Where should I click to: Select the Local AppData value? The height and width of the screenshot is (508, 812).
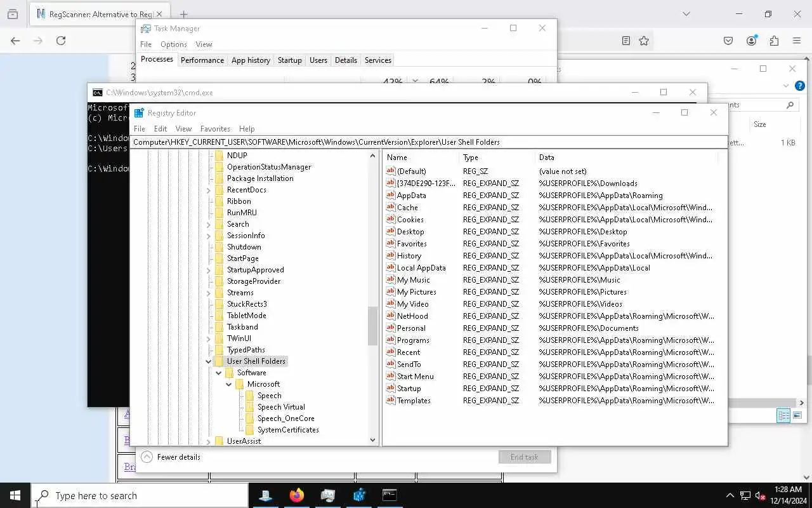tap(421, 267)
